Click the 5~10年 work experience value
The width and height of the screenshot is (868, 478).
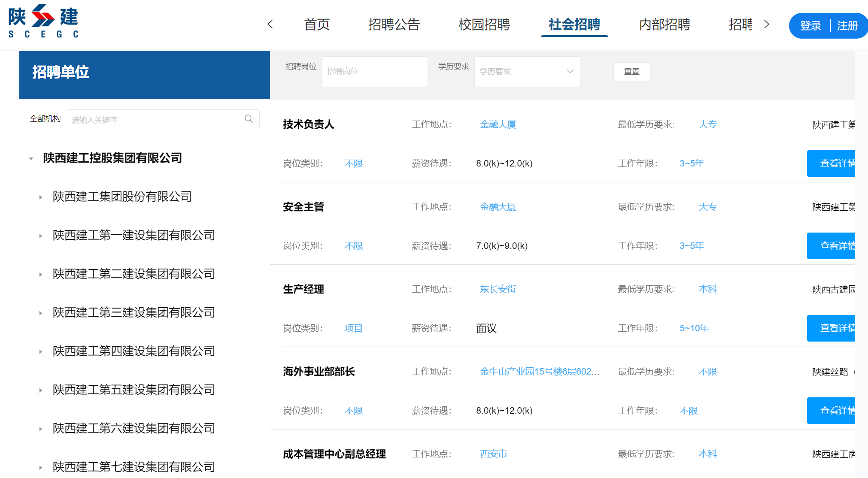point(694,328)
